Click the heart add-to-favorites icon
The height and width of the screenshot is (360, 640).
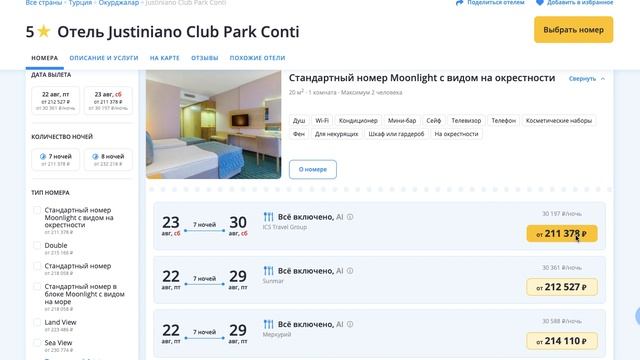pos(540,2)
